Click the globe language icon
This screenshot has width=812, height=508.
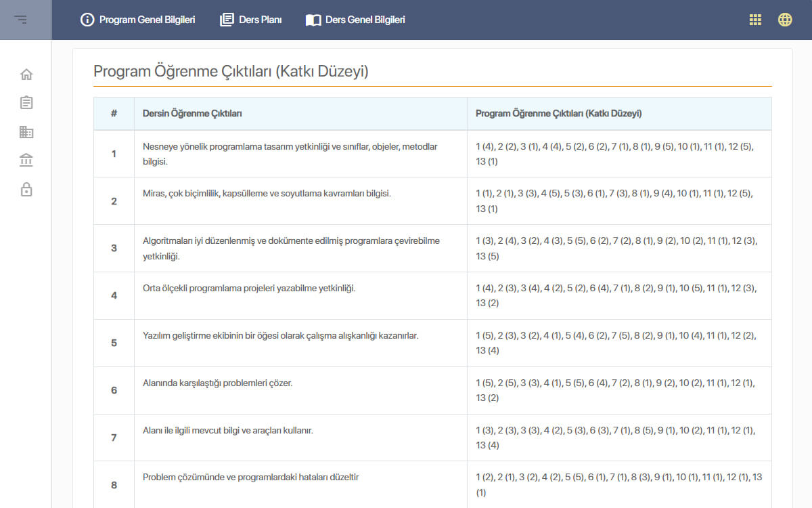pos(785,20)
